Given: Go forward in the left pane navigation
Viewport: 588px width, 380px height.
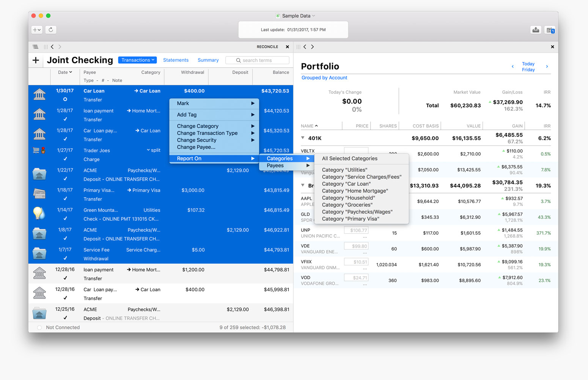Looking at the screenshot, I should point(60,47).
